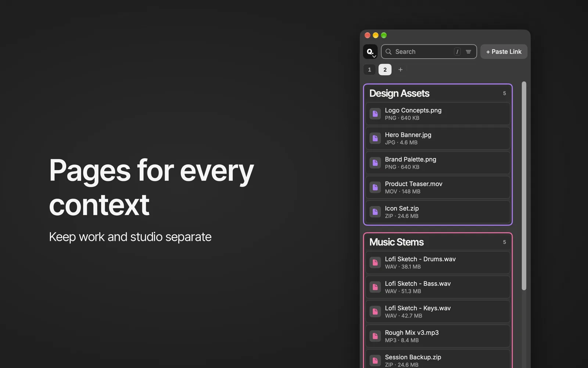Open Lofi Sketch - Drums.wav file name
Viewport: 588px width, 368px height.
(x=420, y=259)
